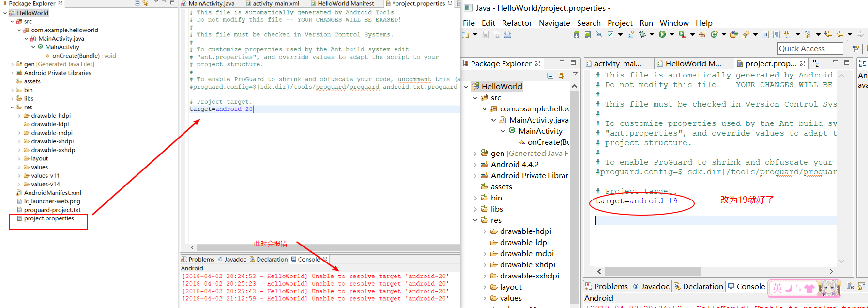Open the Android SDK Manager icon
The image size is (868, 308).
(576, 34)
